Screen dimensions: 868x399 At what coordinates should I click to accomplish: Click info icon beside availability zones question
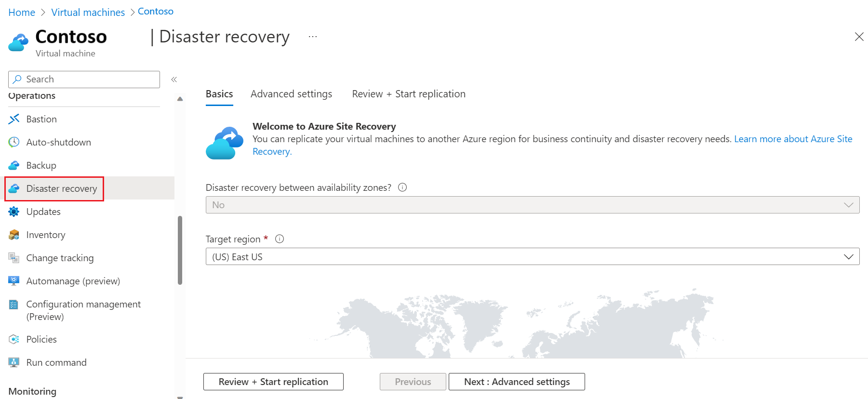coord(402,187)
